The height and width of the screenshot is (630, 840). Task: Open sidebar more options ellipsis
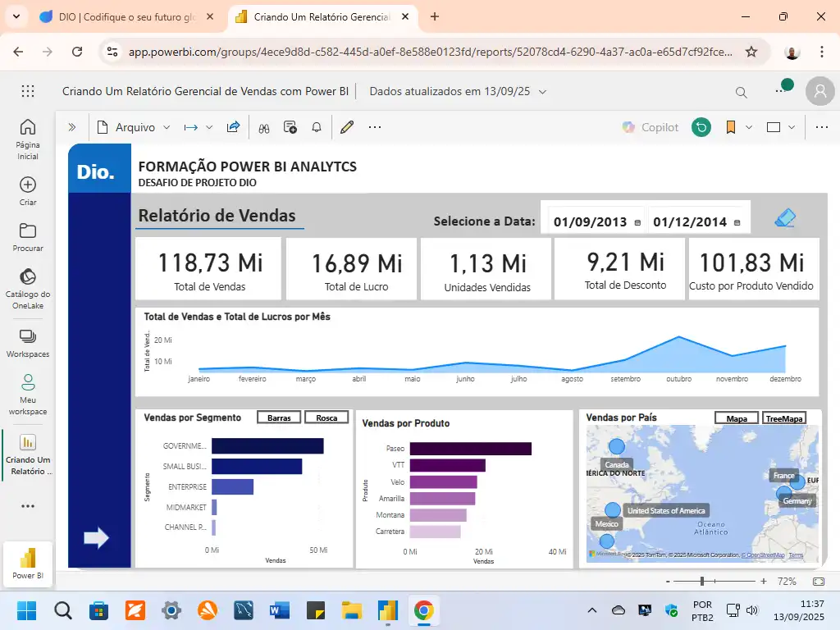tap(28, 506)
